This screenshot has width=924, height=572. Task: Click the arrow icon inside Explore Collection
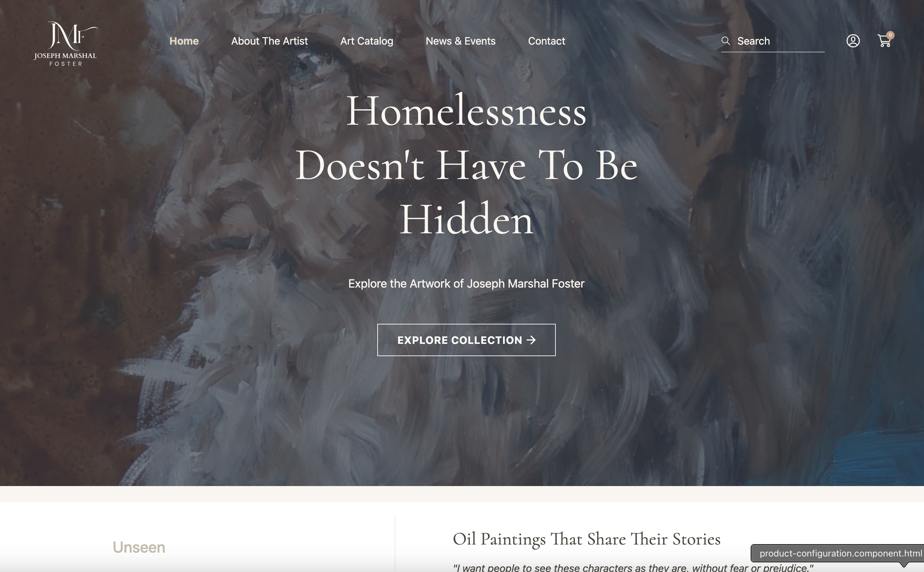(x=531, y=340)
